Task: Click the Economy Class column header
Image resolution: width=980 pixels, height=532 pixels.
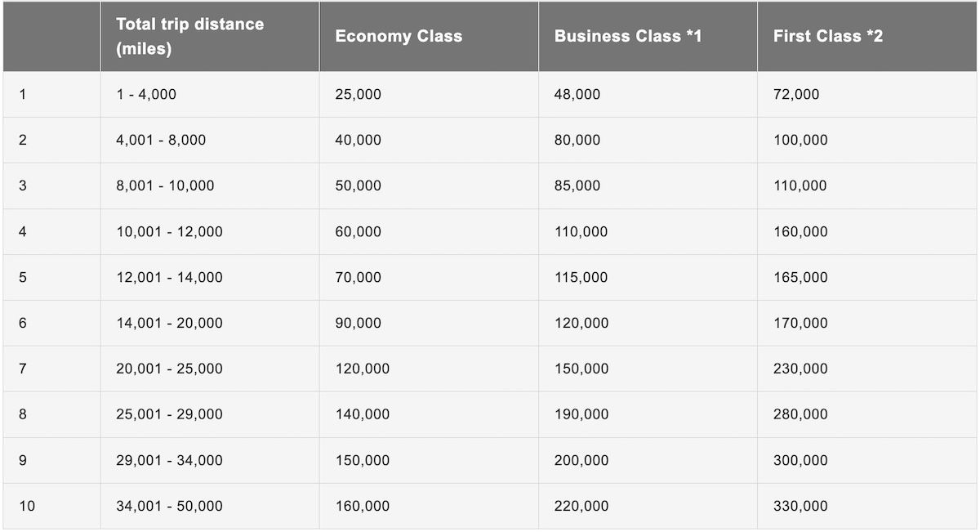Action: coord(399,36)
